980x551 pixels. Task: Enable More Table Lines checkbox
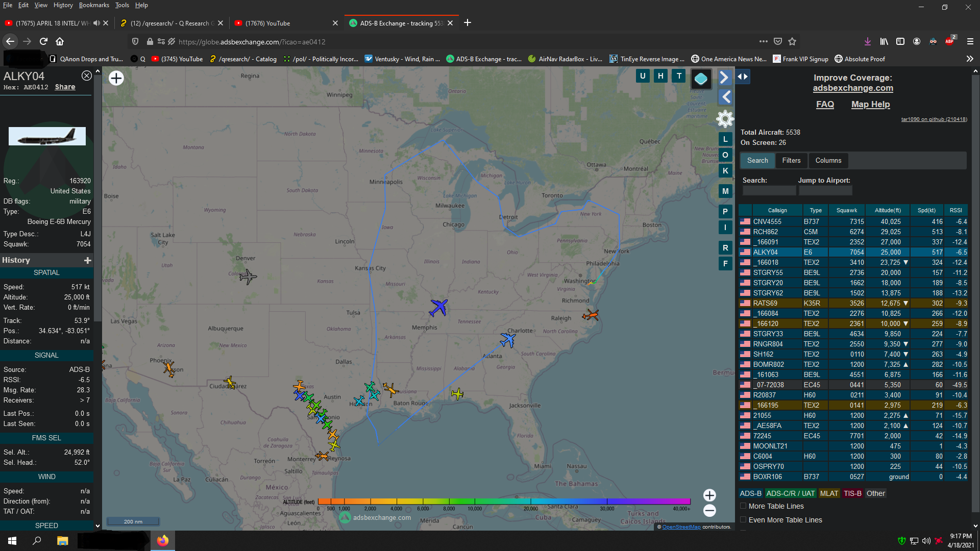point(743,506)
